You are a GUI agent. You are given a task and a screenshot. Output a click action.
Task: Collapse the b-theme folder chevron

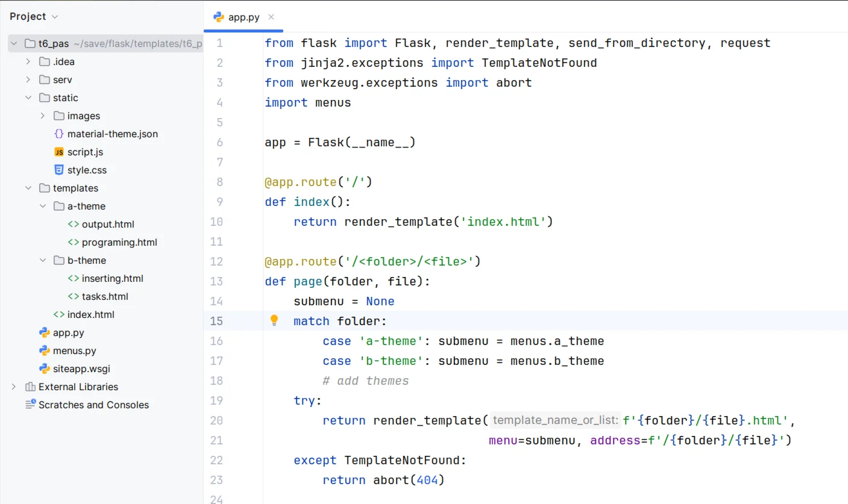coord(43,260)
